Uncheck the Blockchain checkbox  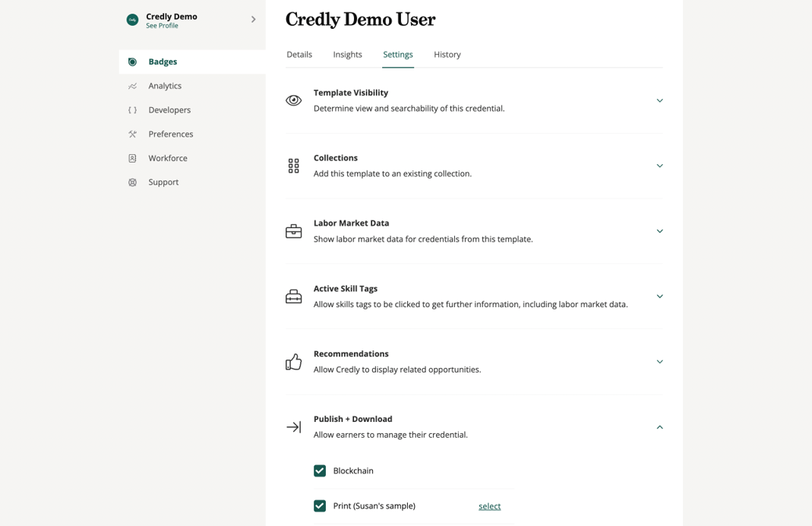click(x=320, y=471)
